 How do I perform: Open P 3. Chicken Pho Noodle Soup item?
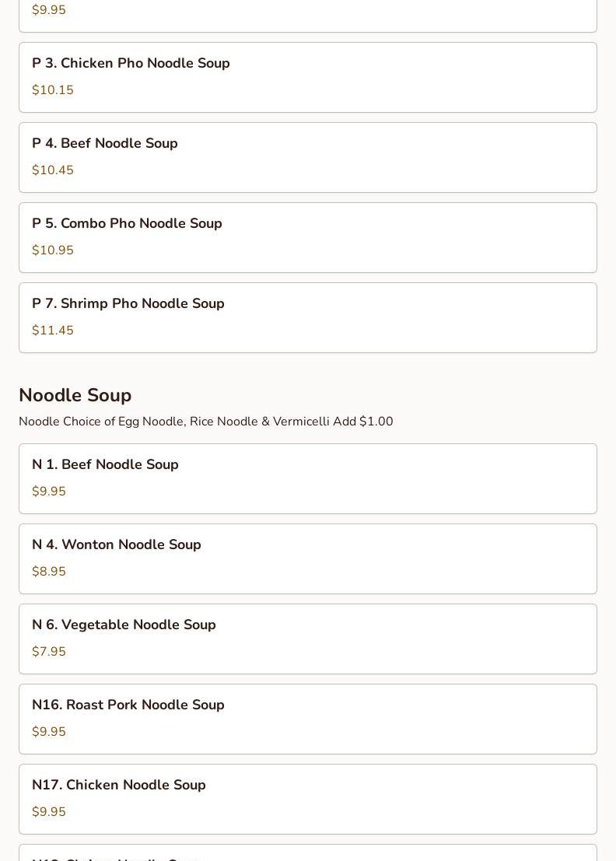point(307,78)
